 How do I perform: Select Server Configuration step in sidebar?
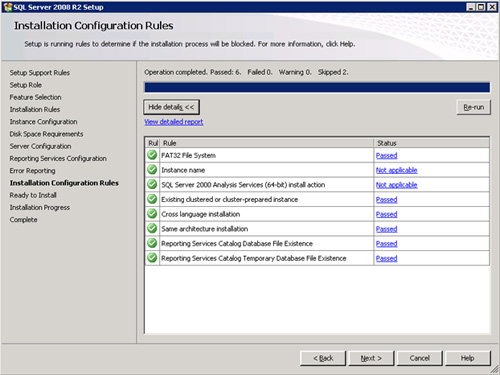click(x=40, y=146)
